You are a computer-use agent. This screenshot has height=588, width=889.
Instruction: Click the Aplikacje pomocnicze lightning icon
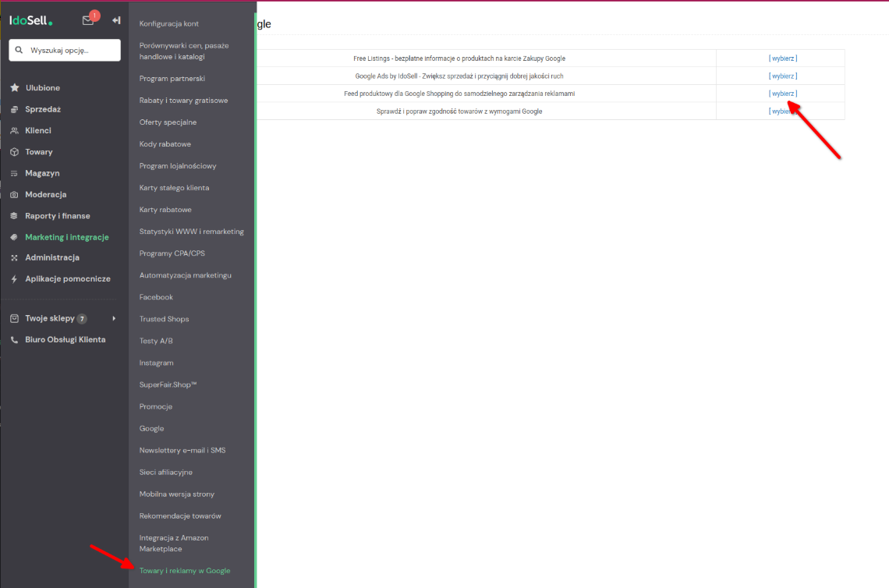[14, 279]
